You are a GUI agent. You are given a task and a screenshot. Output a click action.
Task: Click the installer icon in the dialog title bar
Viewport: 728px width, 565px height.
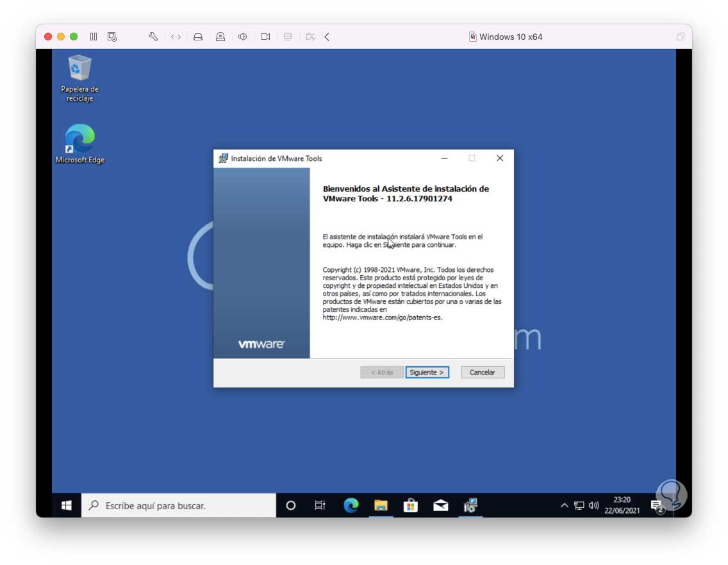[x=223, y=158]
